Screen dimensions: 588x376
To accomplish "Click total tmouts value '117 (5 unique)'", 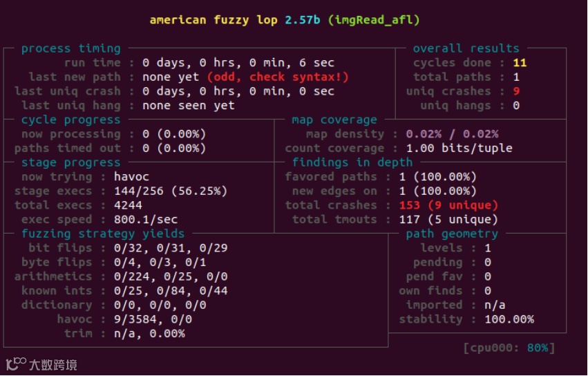I will click(448, 220).
